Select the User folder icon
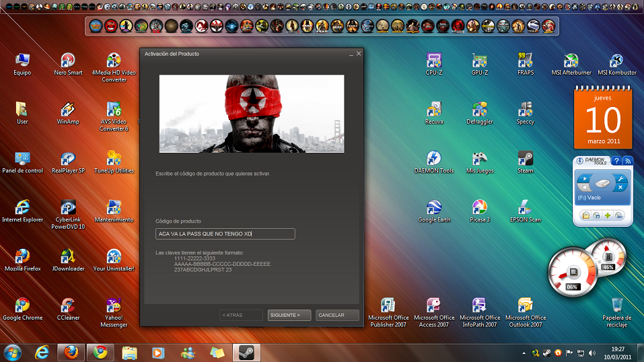This screenshot has width=644, height=362. click(22, 114)
